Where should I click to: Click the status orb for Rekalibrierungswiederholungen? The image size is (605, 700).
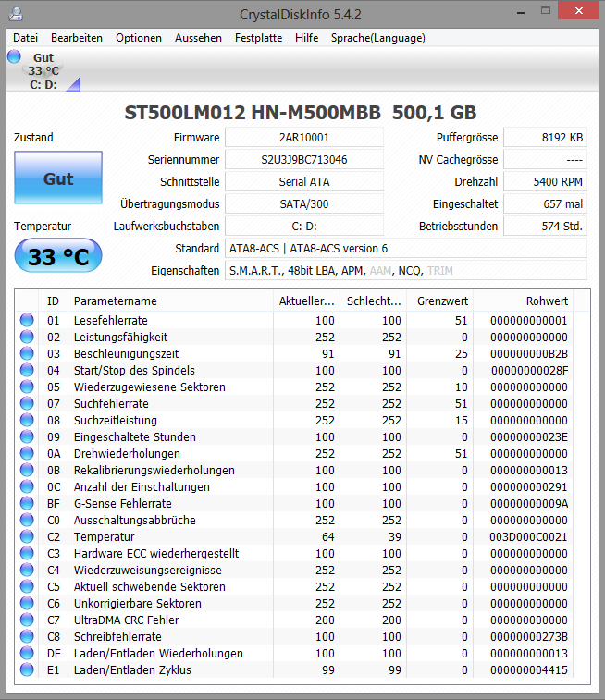(27, 470)
